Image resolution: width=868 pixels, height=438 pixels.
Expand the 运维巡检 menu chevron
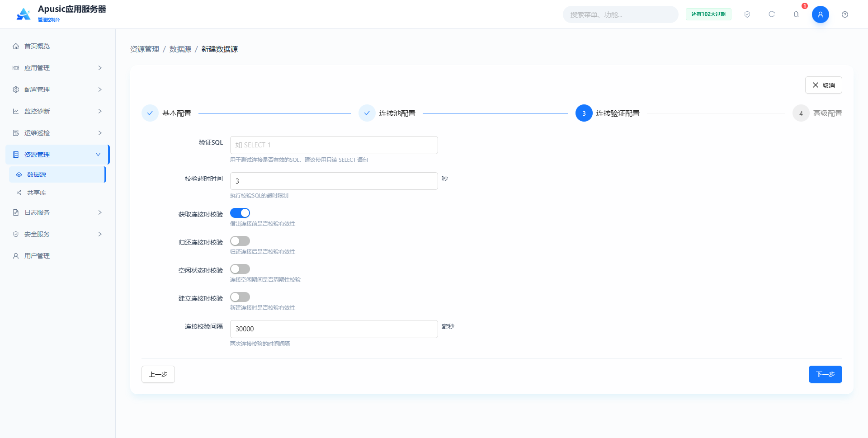100,133
